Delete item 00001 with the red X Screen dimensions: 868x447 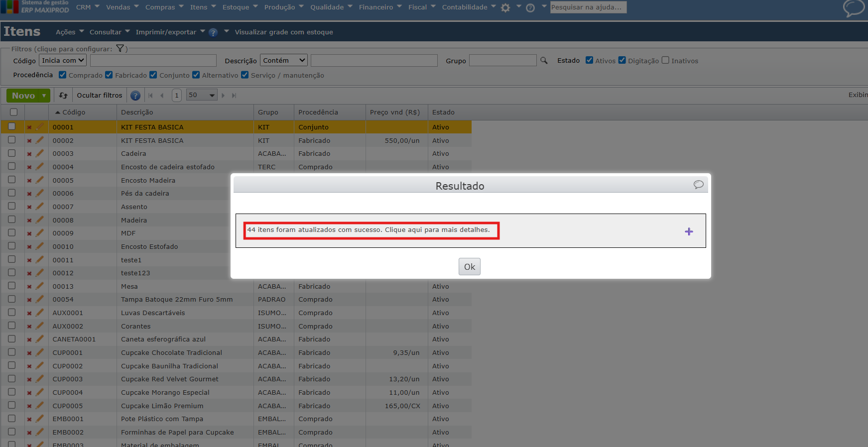pos(29,127)
